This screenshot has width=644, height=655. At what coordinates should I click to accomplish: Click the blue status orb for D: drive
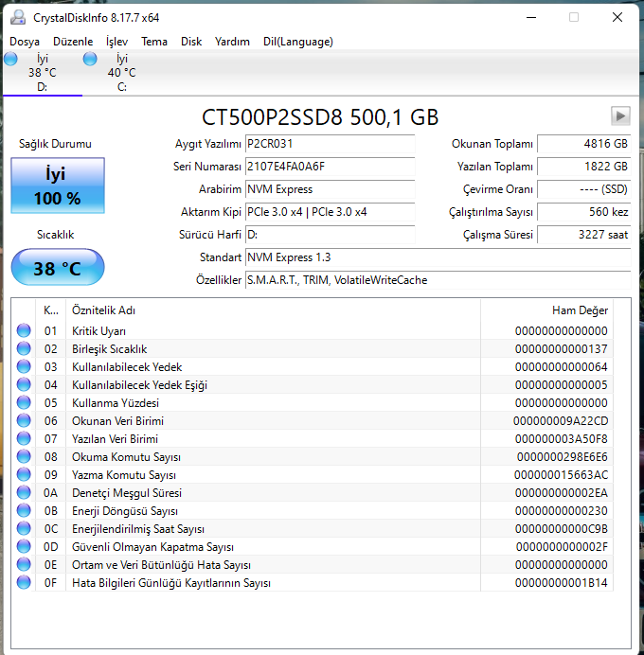coord(10,59)
